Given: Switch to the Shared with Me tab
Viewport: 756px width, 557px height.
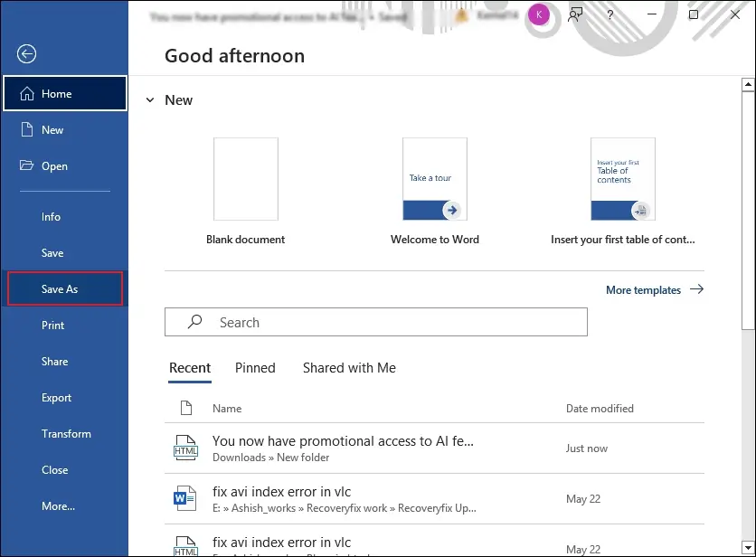Looking at the screenshot, I should click(349, 368).
